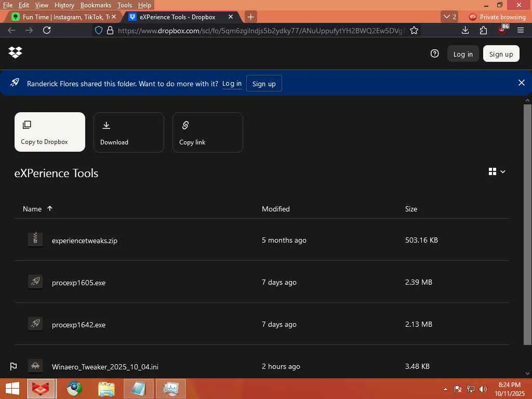Click the rocket icon in the banner

pos(15,83)
